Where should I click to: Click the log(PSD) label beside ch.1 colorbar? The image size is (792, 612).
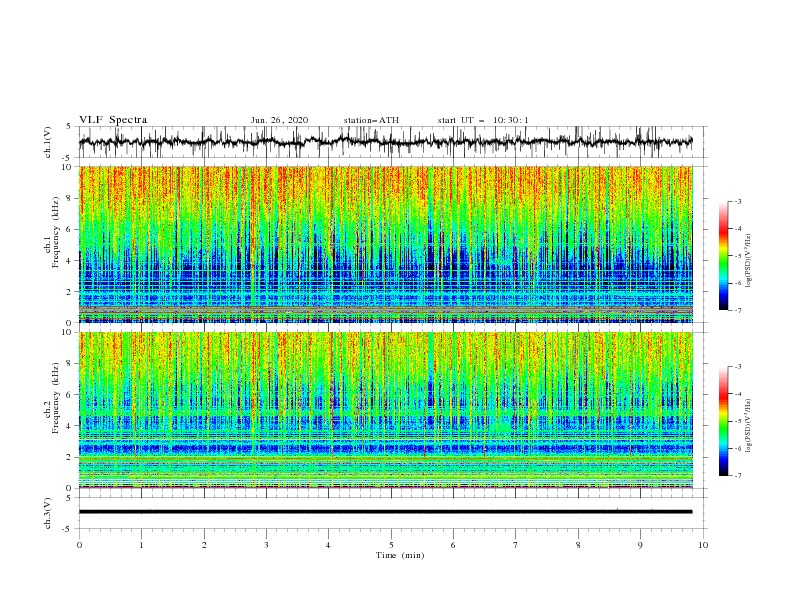[749, 261]
